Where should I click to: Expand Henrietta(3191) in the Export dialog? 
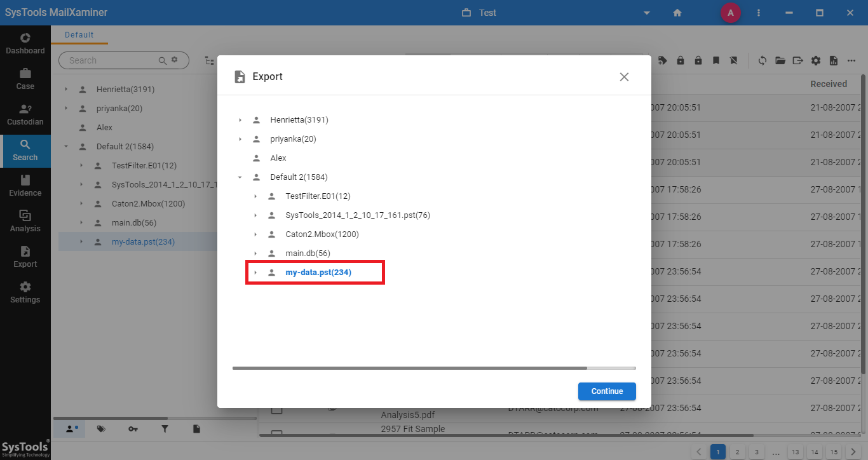coord(240,120)
